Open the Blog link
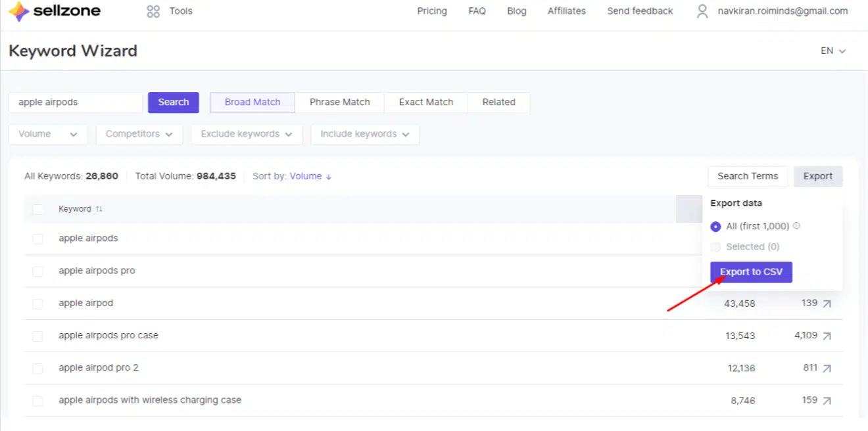Screen dimensions: 868x431 coord(517,11)
